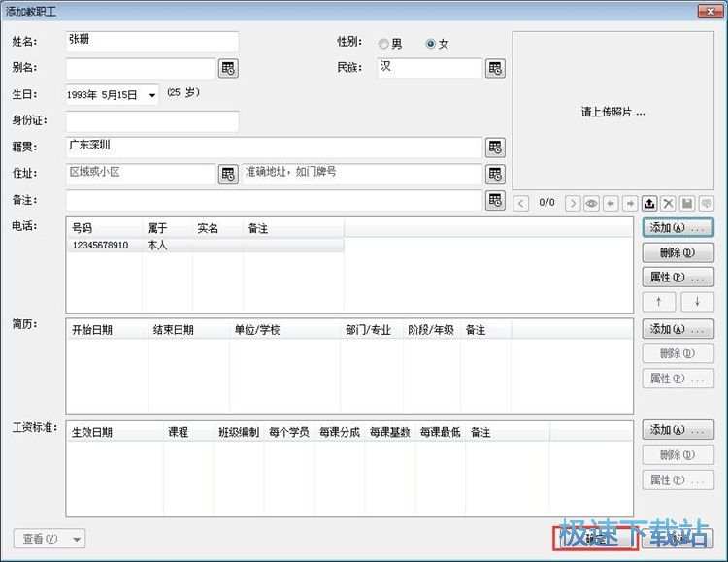Click the 区域或小区 address field
This screenshot has height=562, width=728.
[140, 174]
